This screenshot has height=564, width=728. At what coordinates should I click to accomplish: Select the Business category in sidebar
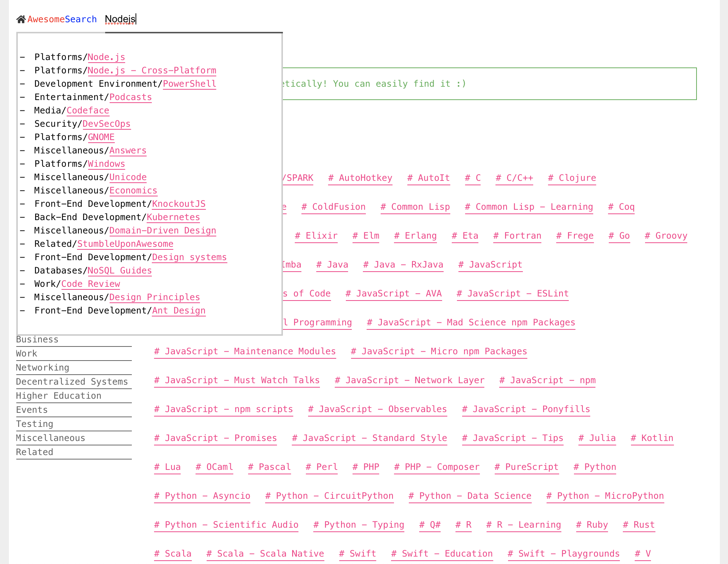[x=37, y=339]
